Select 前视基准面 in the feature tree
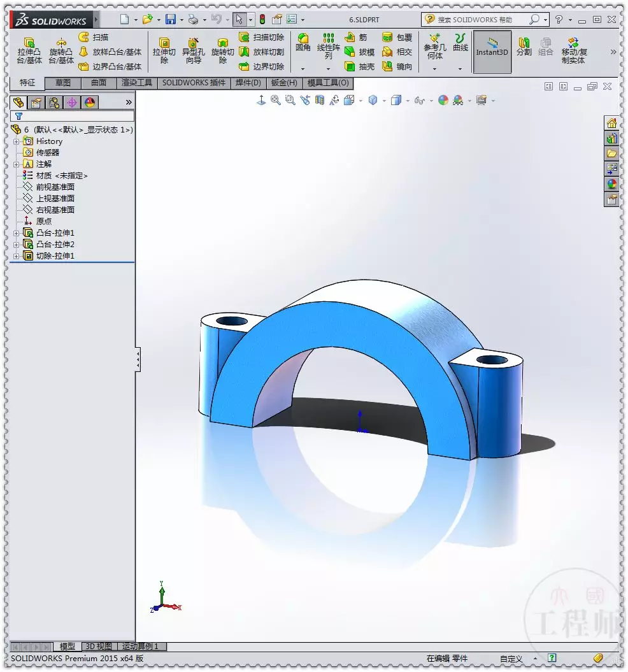The width and height of the screenshot is (628, 672). [55, 187]
